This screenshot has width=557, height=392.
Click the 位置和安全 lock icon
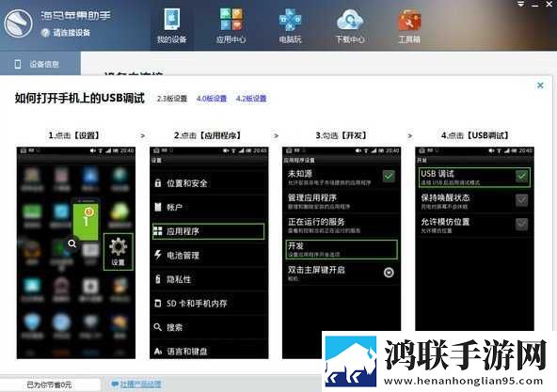point(158,183)
